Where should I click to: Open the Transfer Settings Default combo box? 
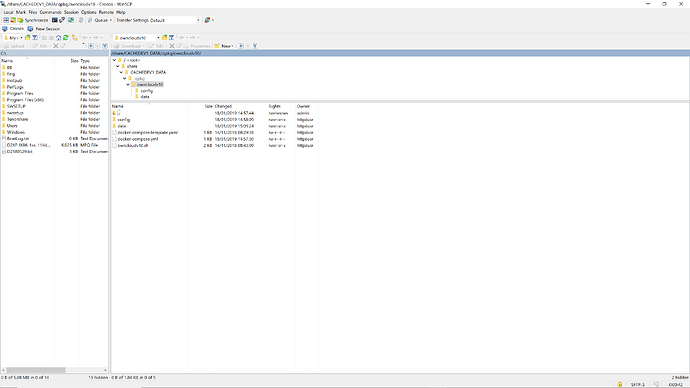point(174,20)
